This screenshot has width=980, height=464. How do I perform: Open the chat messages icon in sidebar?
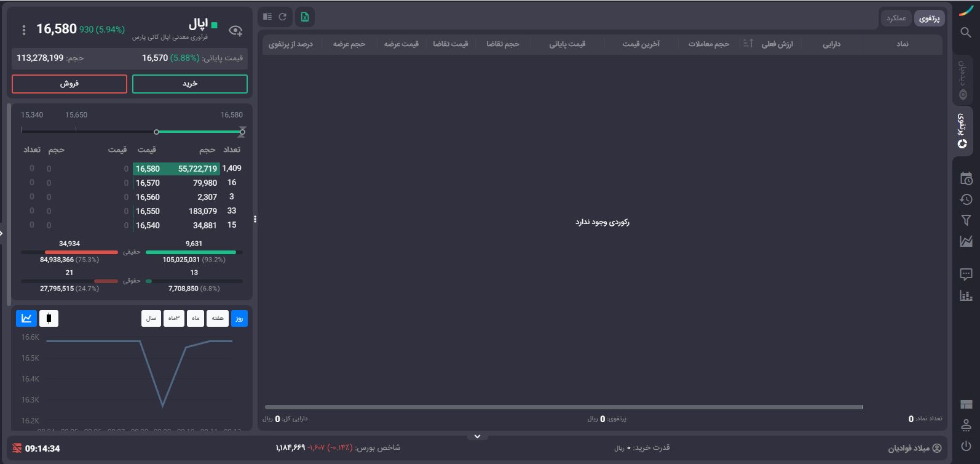966,274
